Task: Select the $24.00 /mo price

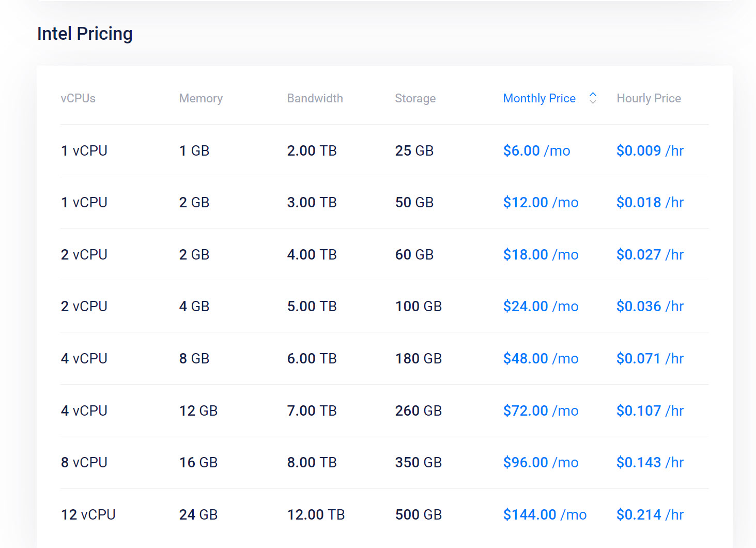Action: (541, 306)
